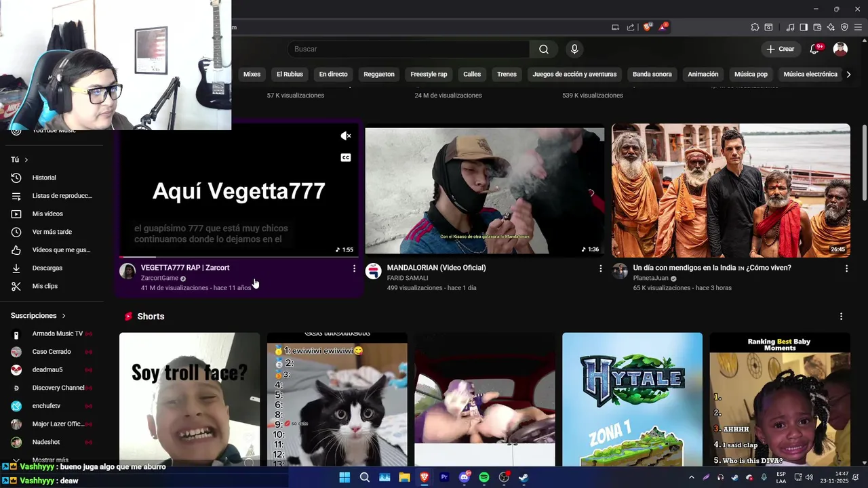Select the Reggaeton chip
Viewport: 868px width, 488px height.
pos(379,75)
